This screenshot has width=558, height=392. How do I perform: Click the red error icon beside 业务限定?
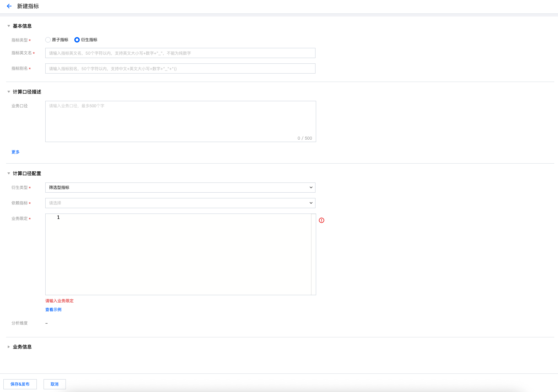[x=322, y=220]
